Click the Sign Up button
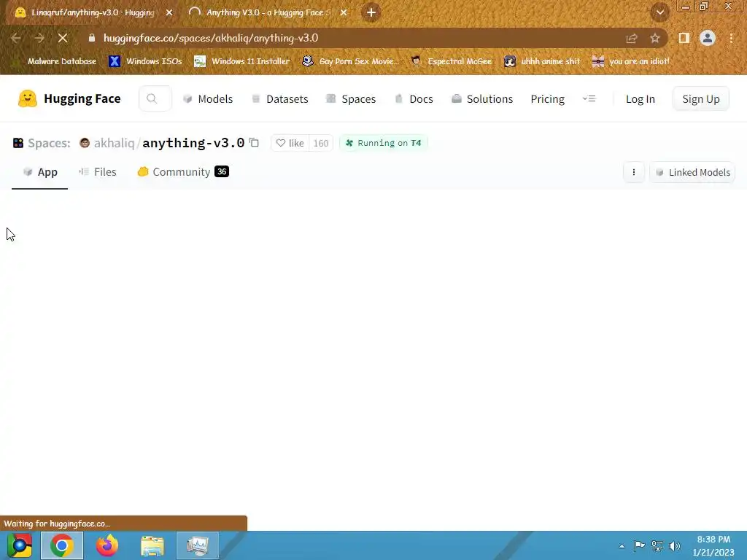747x560 pixels. tap(701, 99)
